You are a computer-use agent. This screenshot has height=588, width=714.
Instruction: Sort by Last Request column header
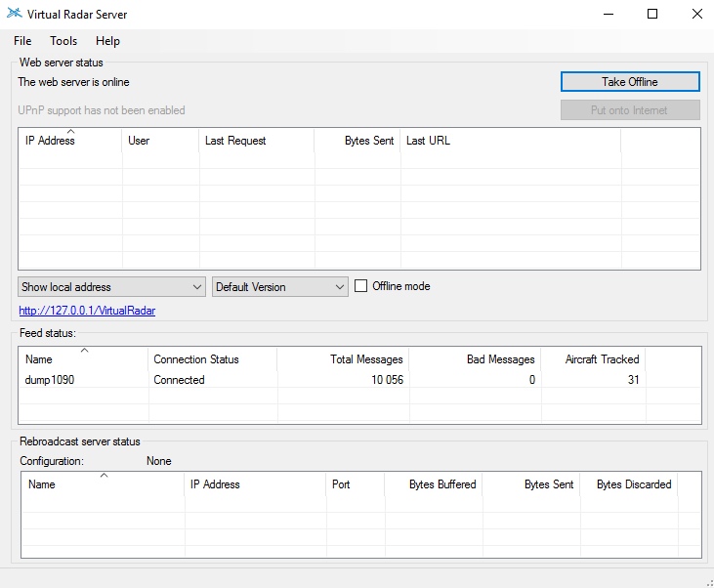coord(257,141)
